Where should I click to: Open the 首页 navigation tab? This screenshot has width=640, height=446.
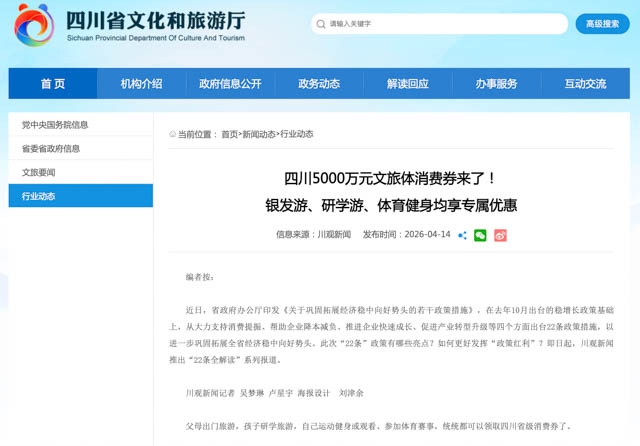coord(53,84)
